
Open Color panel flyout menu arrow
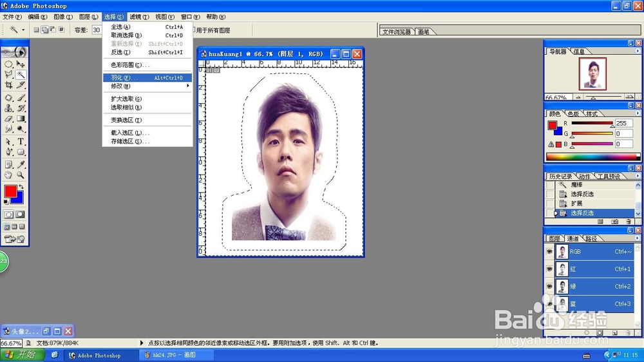click(638, 113)
